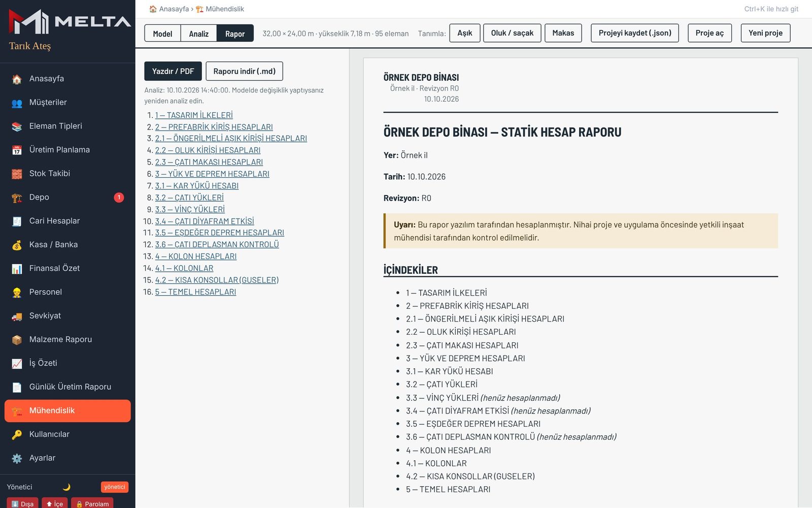Viewport: 812px width, 508px height.
Task: Click the Aşık definition button
Action: pyautogui.click(x=465, y=33)
